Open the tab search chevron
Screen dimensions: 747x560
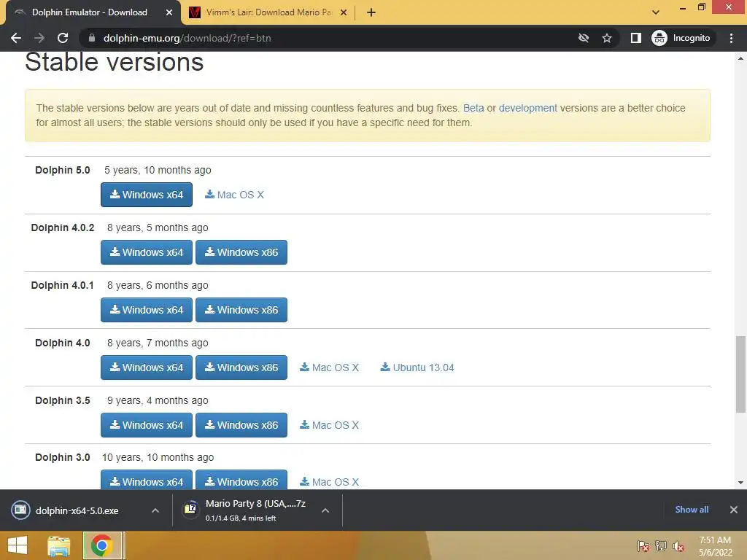pos(656,12)
